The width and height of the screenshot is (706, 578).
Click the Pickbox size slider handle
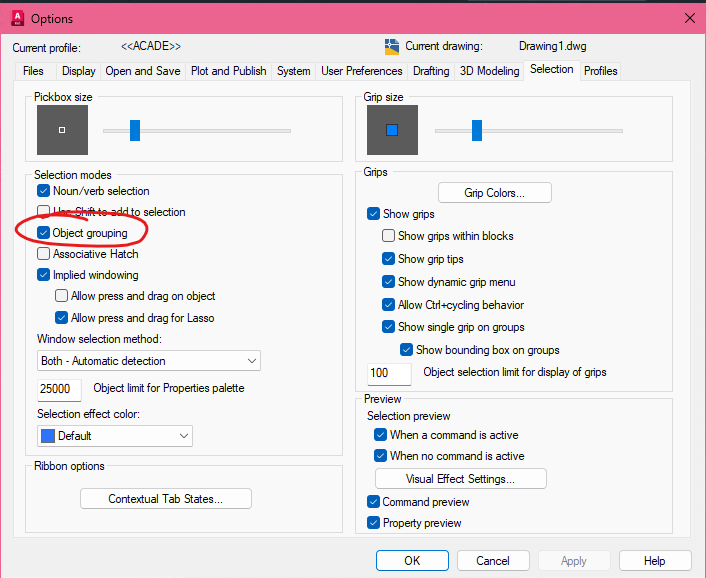click(x=135, y=131)
